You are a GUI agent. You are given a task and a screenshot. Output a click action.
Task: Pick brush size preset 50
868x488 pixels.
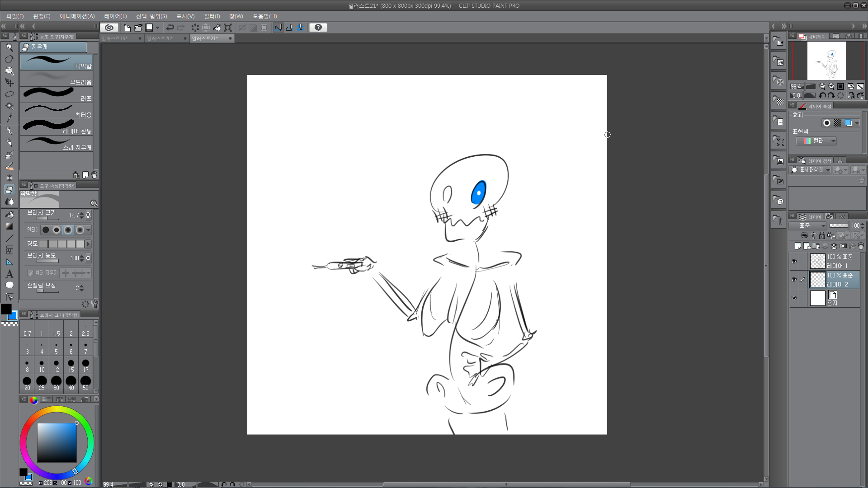pyautogui.click(x=85, y=383)
